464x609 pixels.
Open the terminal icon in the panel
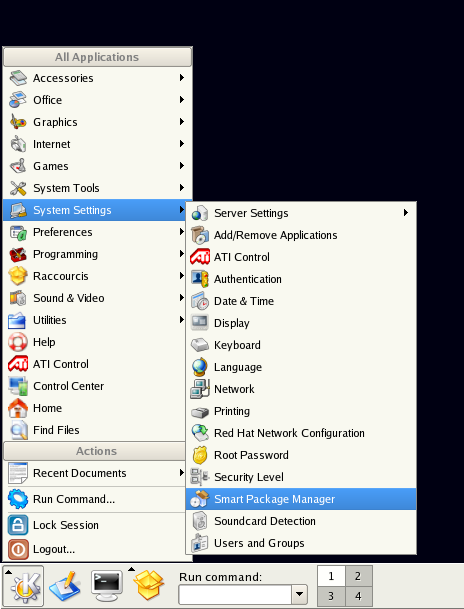[107, 586]
